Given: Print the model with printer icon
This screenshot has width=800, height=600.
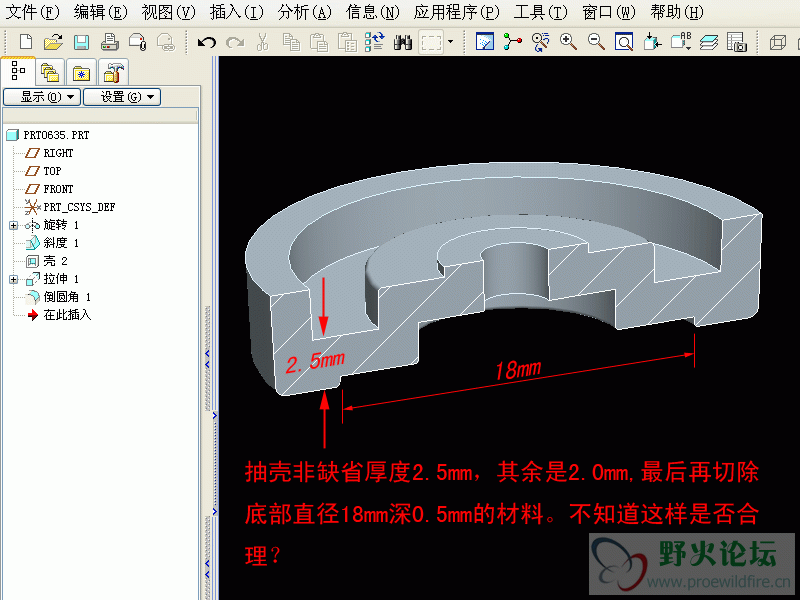Looking at the screenshot, I should pos(109,42).
